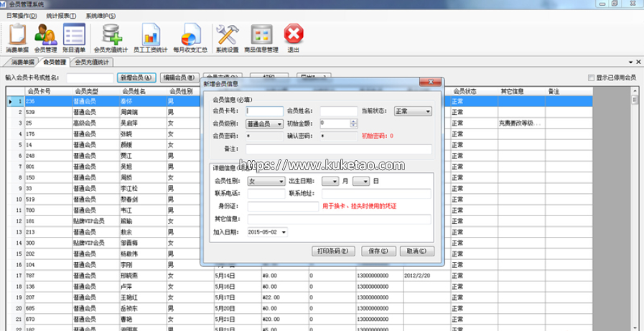Close the current tab page with the X
This screenshot has width=644, height=331.
638,62
